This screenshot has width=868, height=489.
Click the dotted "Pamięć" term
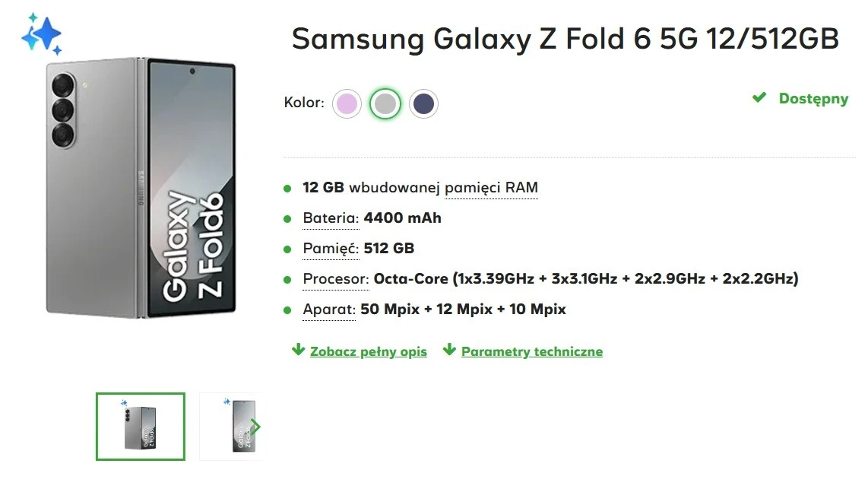click(331, 249)
